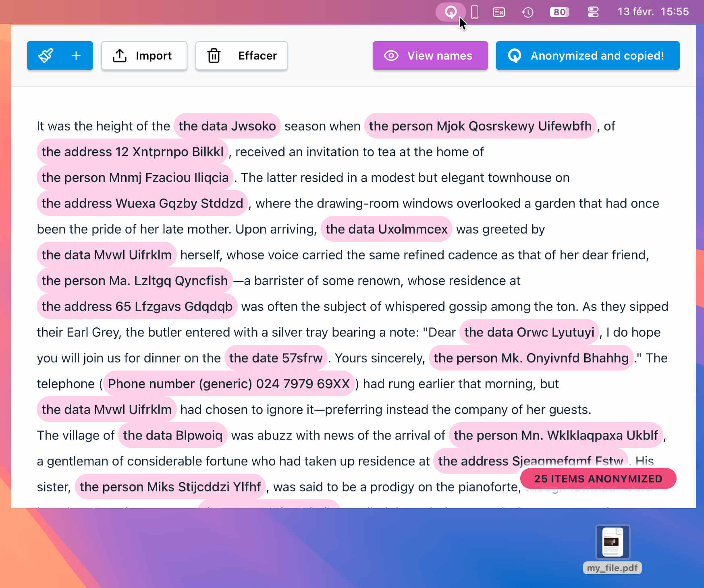
Task: Click the iPhone mirroring icon in menu bar
Action: point(475,12)
